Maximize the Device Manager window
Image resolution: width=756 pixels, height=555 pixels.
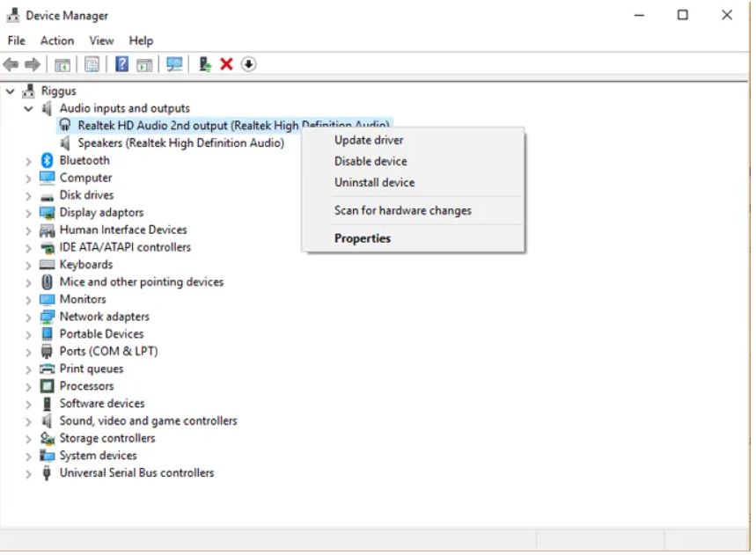(683, 15)
